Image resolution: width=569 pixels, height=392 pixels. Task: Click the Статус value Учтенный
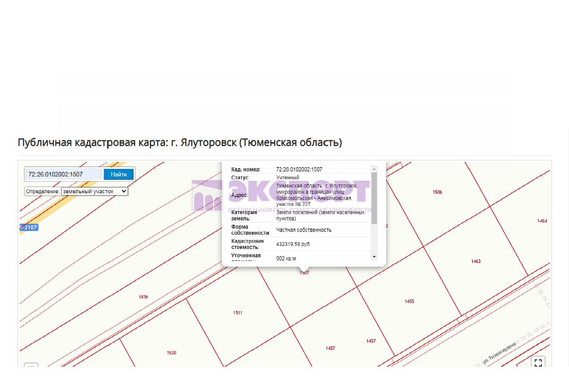point(288,177)
